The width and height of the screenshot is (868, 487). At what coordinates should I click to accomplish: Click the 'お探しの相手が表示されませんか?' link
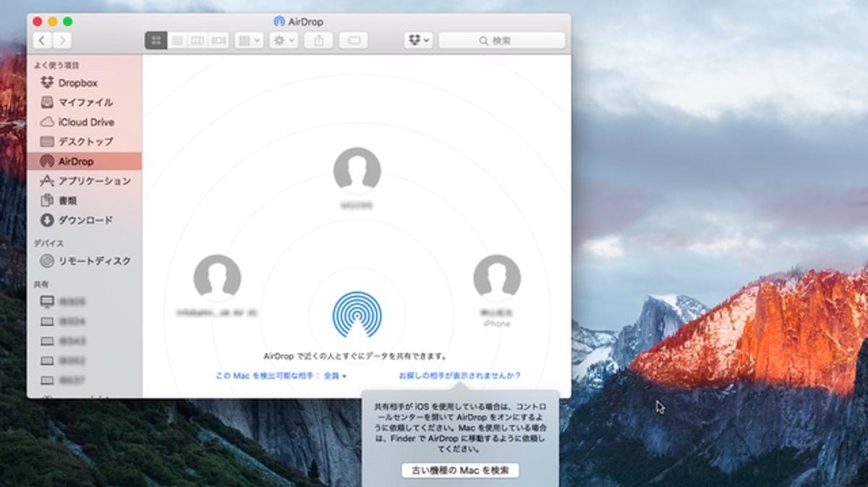pyautogui.click(x=459, y=376)
